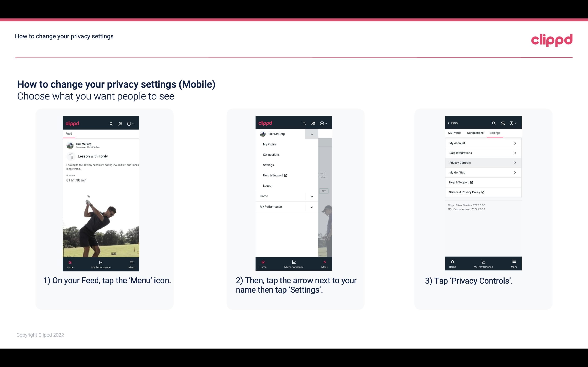
Task: Tap the Search icon in top bar
Action: point(112,123)
